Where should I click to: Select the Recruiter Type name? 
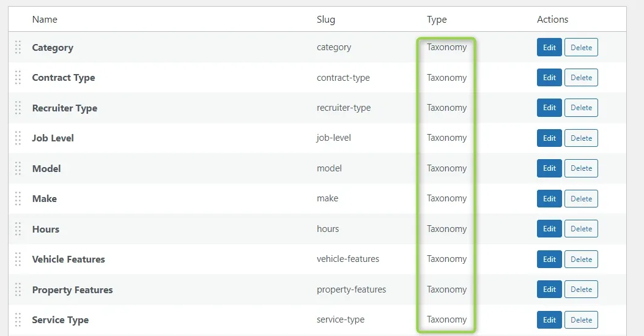tap(64, 108)
